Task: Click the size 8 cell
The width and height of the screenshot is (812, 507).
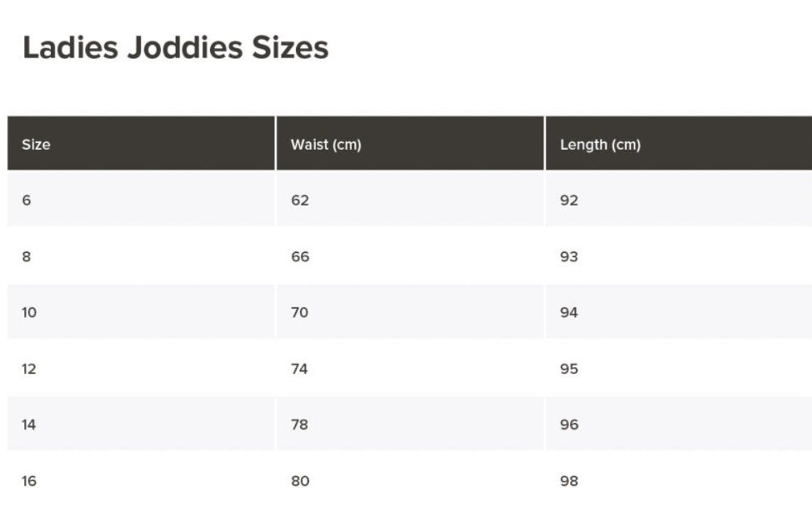Action: (x=27, y=256)
